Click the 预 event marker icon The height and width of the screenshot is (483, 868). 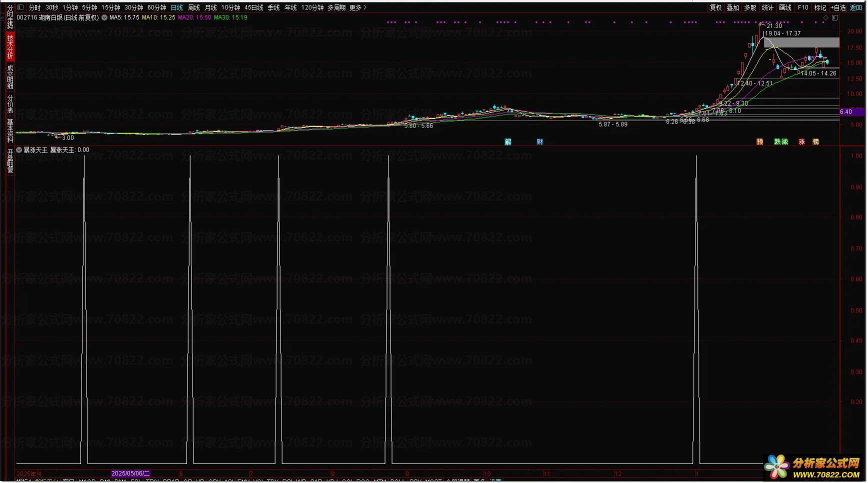point(759,142)
